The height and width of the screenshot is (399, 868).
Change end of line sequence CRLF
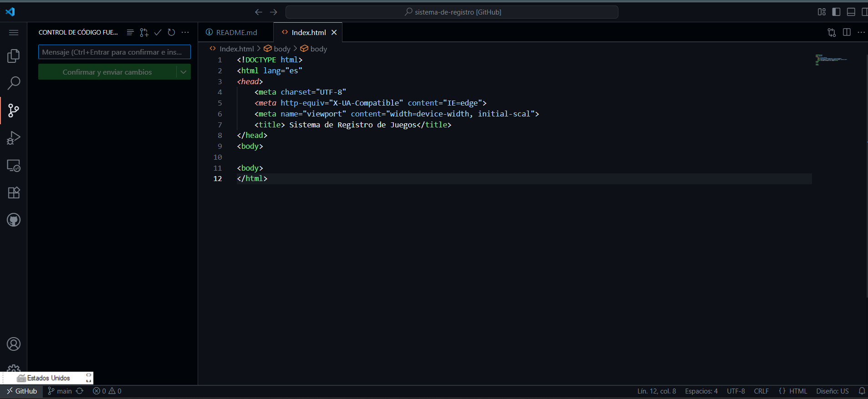click(761, 391)
